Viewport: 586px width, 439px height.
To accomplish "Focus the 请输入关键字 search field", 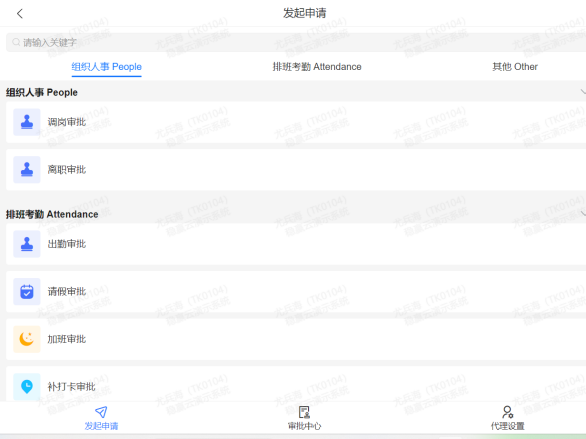I will coord(296,42).
